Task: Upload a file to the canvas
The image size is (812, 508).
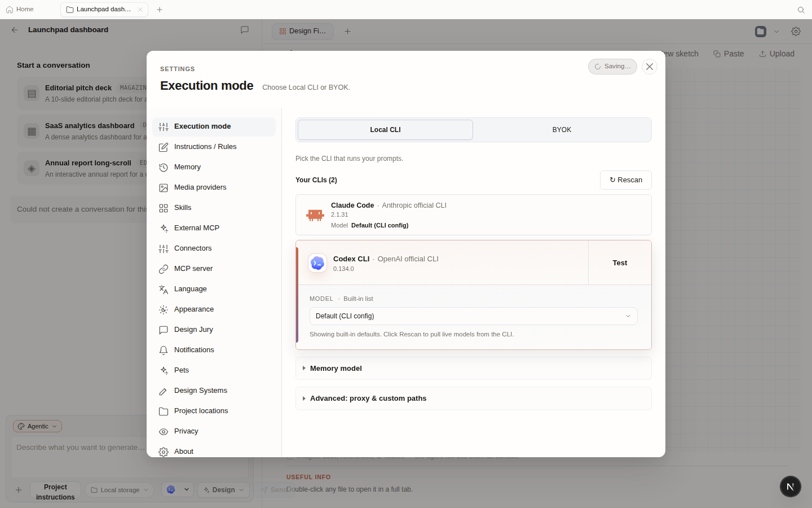Action: [x=776, y=54]
